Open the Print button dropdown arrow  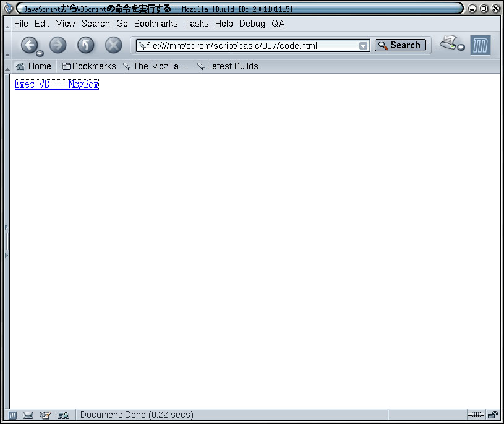coord(461,47)
